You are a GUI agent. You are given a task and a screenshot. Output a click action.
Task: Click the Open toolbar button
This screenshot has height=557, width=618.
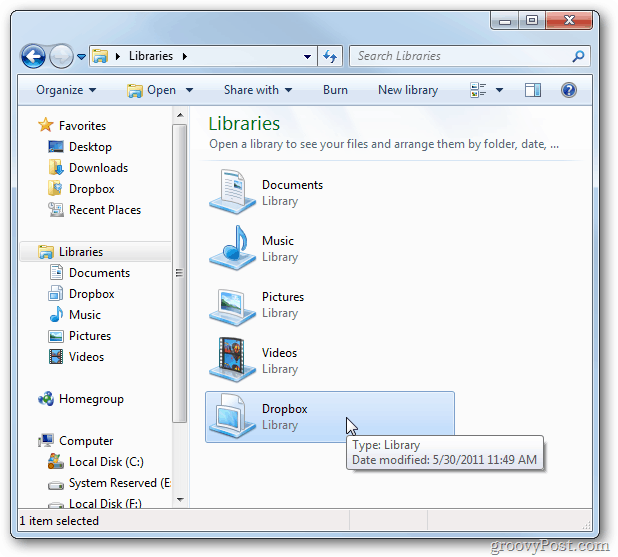pos(151,90)
